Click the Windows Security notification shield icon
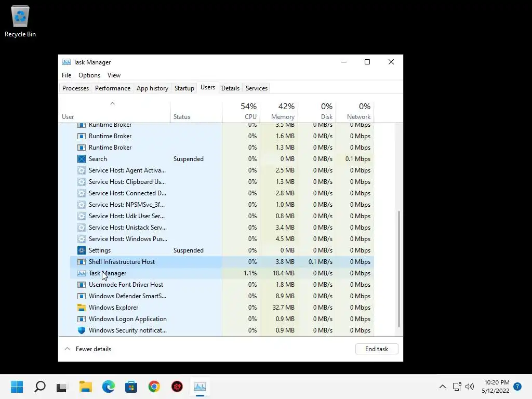 click(x=82, y=330)
